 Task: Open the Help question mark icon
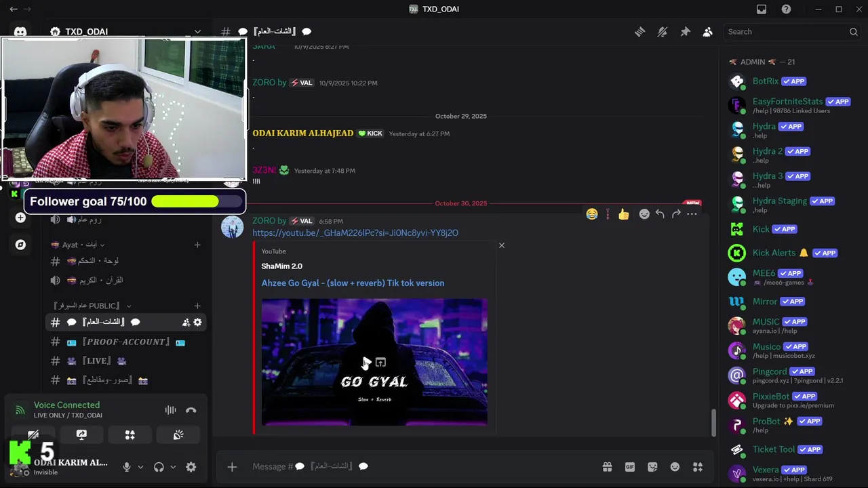pos(786,9)
